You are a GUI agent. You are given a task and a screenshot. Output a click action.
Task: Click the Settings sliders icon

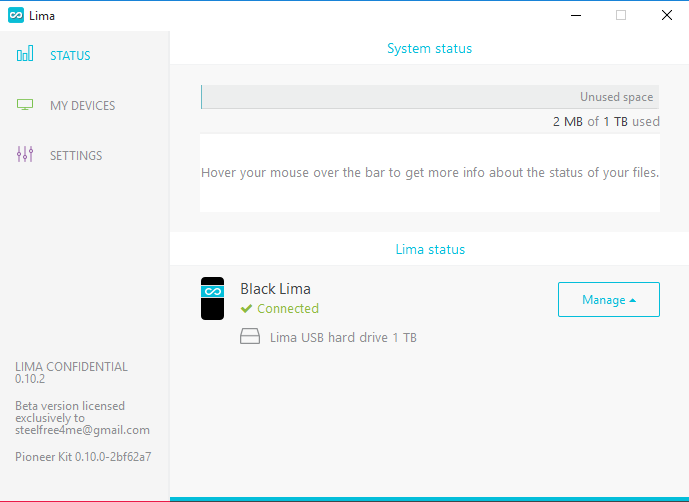pyautogui.click(x=25, y=154)
